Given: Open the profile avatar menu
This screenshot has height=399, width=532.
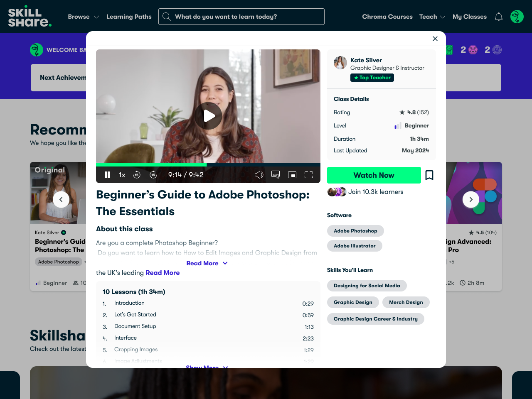Looking at the screenshot, I should coord(517,17).
